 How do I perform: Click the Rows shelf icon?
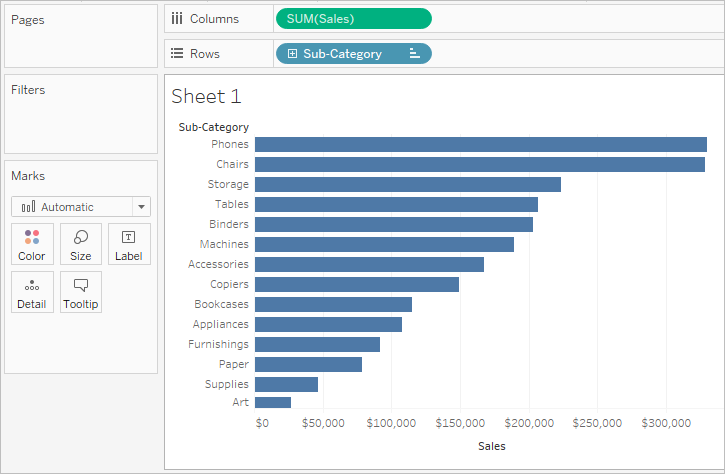[177, 53]
